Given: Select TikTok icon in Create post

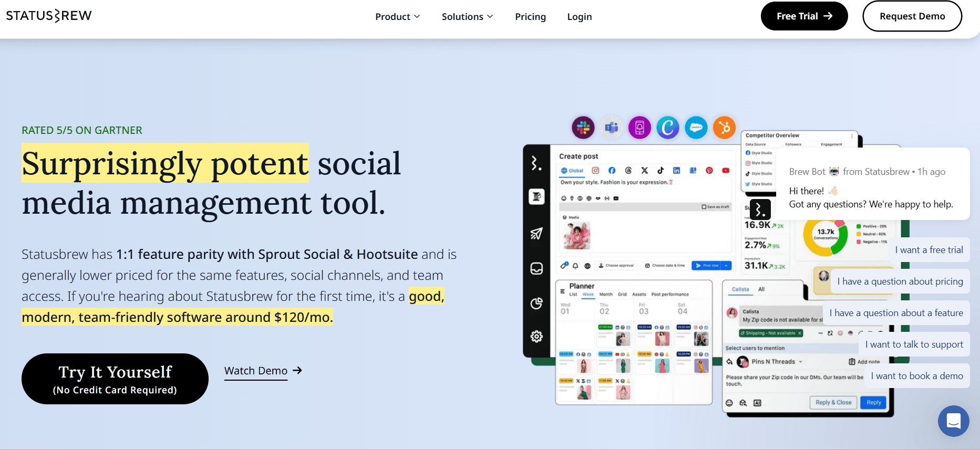Looking at the screenshot, I should (661, 171).
